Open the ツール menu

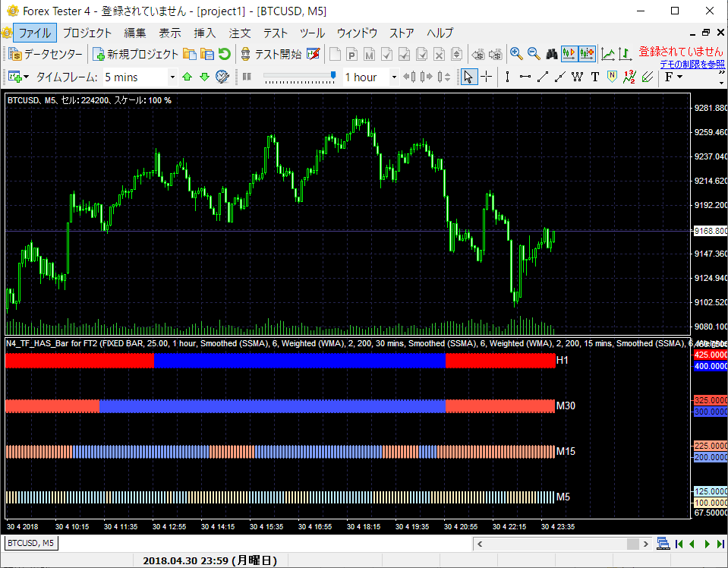(x=311, y=33)
